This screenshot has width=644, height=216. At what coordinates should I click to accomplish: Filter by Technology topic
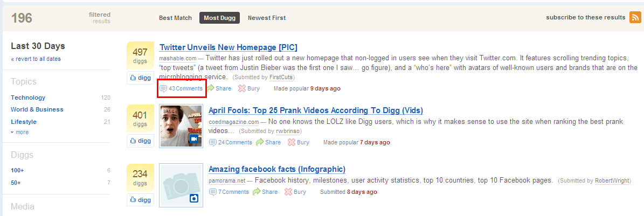(x=28, y=97)
